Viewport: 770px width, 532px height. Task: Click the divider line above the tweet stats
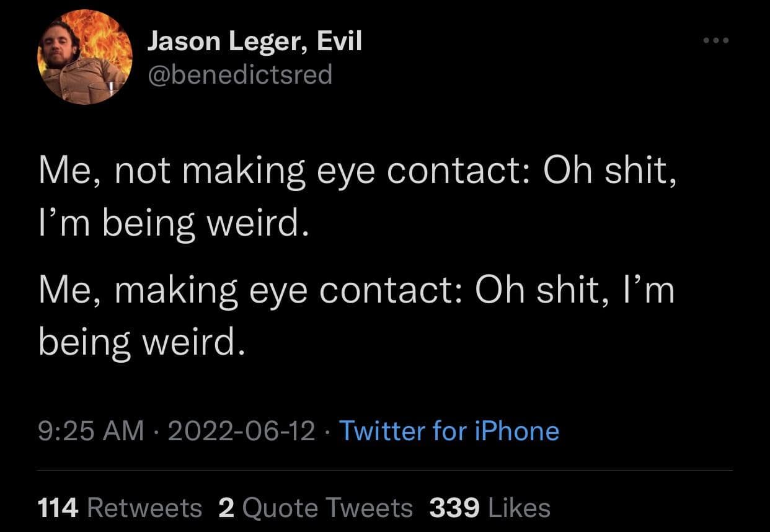[x=385, y=470]
